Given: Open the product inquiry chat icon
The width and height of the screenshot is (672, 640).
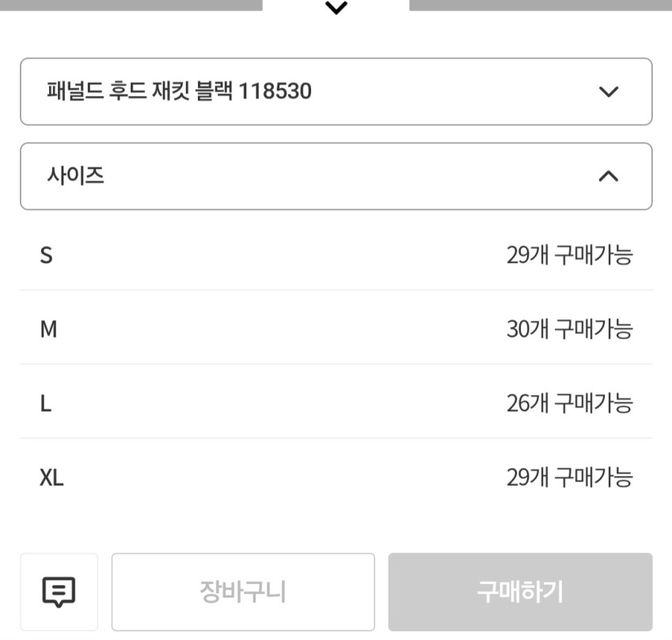Looking at the screenshot, I should [x=59, y=592].
